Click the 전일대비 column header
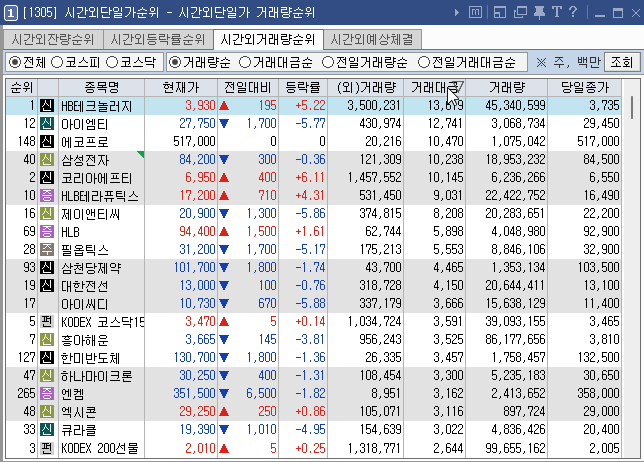 248,87
